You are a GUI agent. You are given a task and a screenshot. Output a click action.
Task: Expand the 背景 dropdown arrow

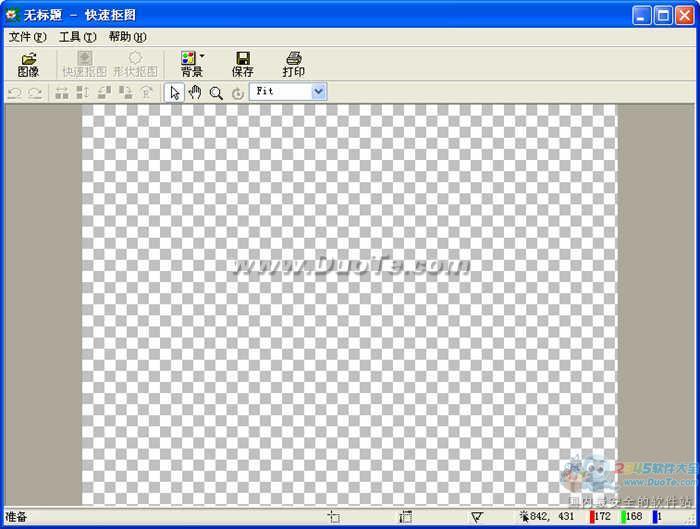[202, 57]
